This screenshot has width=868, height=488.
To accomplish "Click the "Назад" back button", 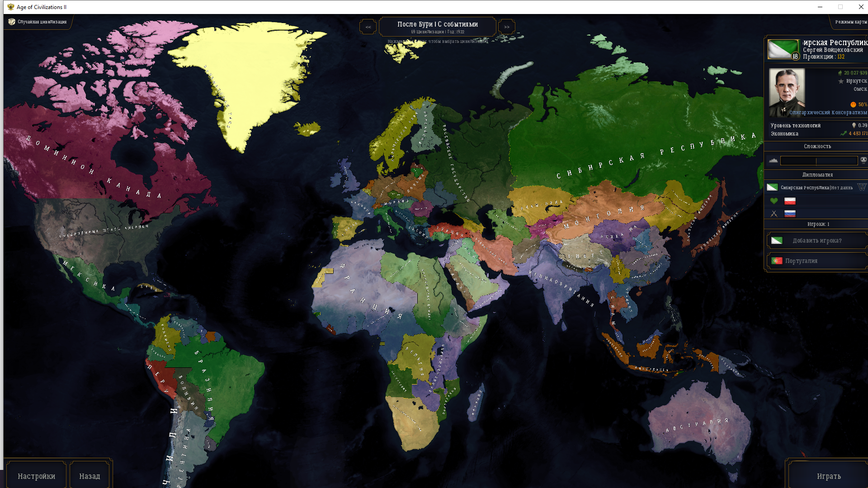I will click(90, 476).
